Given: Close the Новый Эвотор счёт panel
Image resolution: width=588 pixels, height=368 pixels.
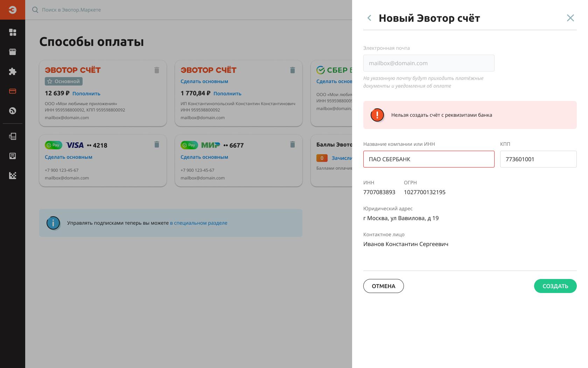Looking at the screenshot, I should click(x=570, y=18).
